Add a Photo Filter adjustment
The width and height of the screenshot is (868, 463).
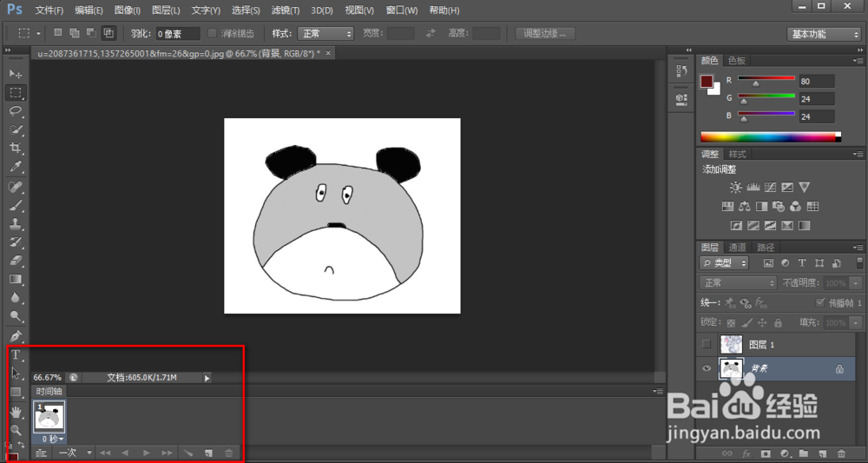[x=779, y=207]
